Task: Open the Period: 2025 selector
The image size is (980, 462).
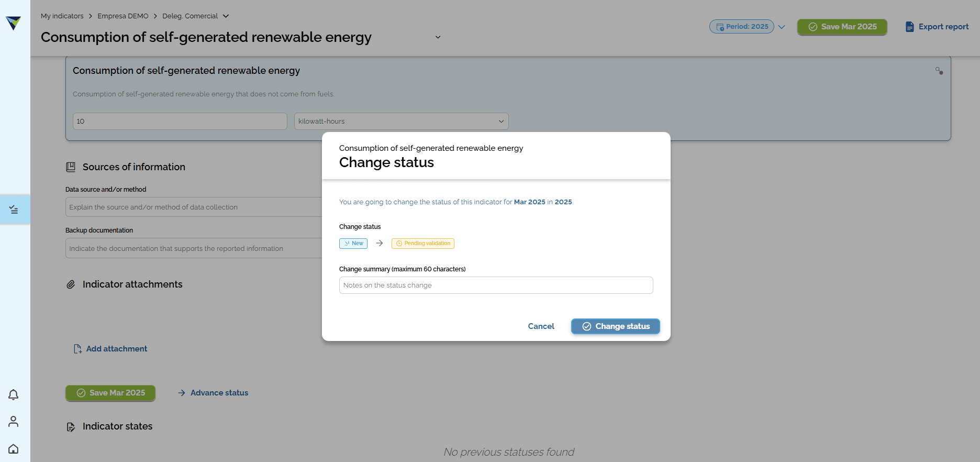Action: click(742, 27)
